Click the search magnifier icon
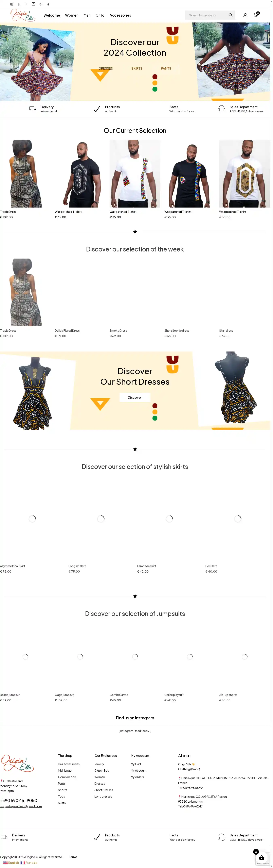The width and height of the screenshot is (273, 868). (x=231, y=15)
